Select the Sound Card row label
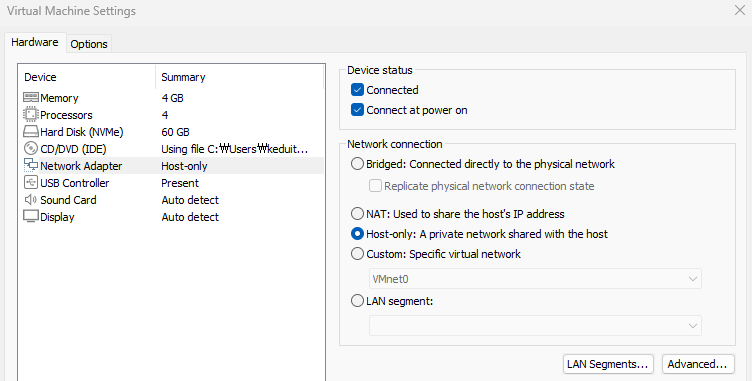 68,200
